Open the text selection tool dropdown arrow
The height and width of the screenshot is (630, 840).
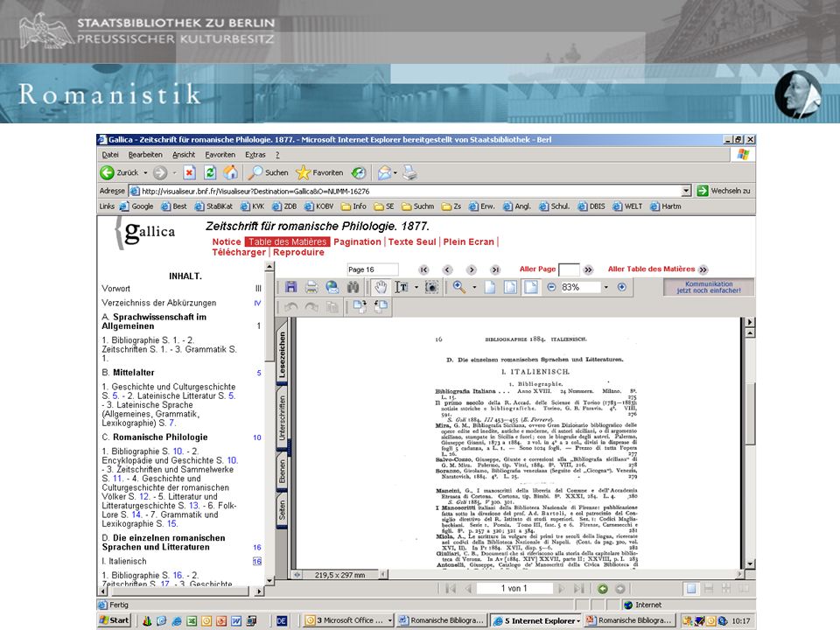pyautogui.click(x=416, y=287)
